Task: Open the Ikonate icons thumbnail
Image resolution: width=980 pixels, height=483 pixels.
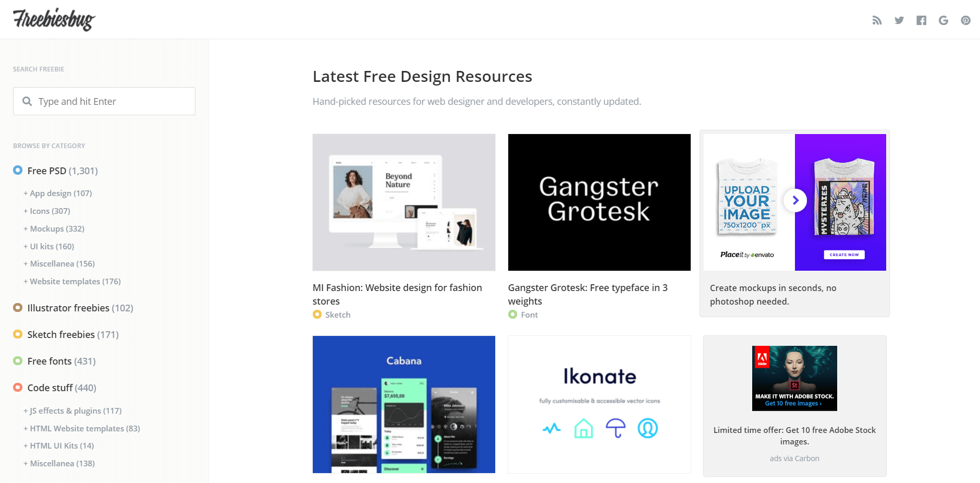Action: [599, 404]
